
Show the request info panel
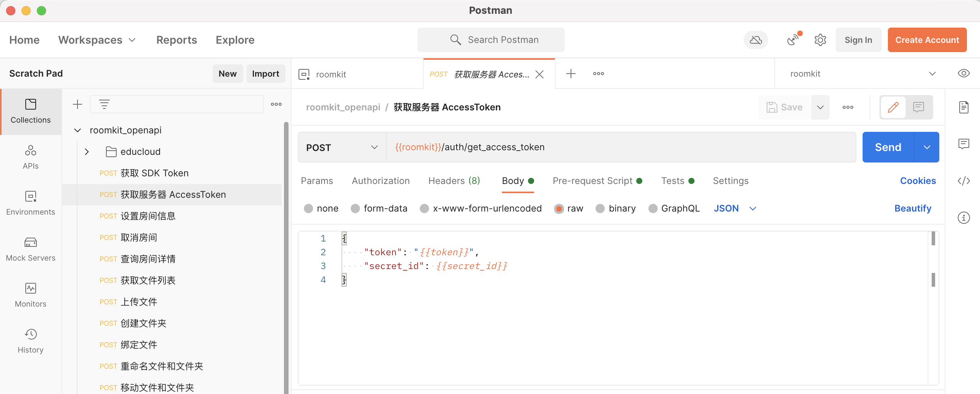964,218
